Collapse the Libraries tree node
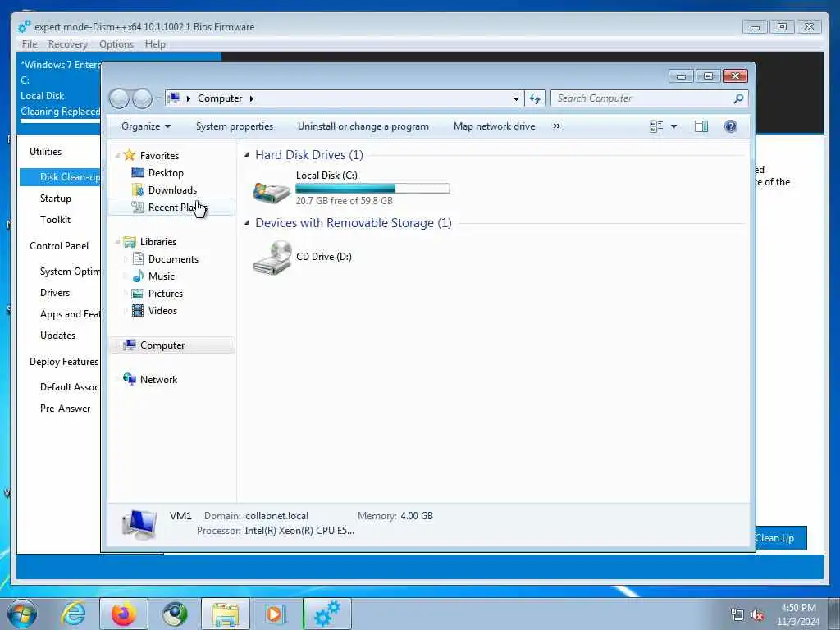 pyautogui.click(x=117, y=242)
